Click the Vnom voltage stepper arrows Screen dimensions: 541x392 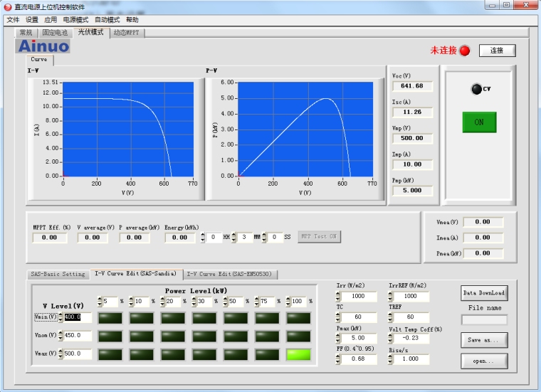click(x=61, y=336)
